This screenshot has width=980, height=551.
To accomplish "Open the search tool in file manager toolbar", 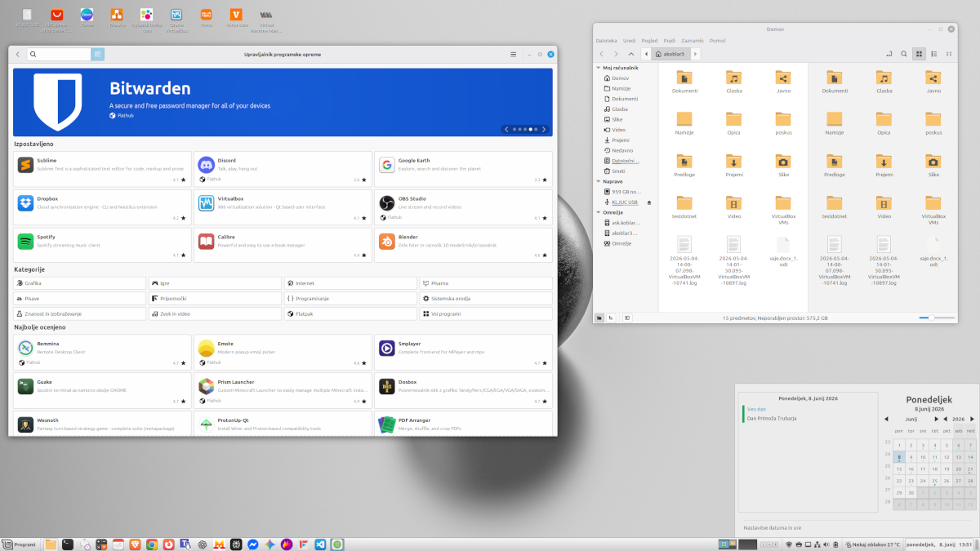I will coord(904,54).
